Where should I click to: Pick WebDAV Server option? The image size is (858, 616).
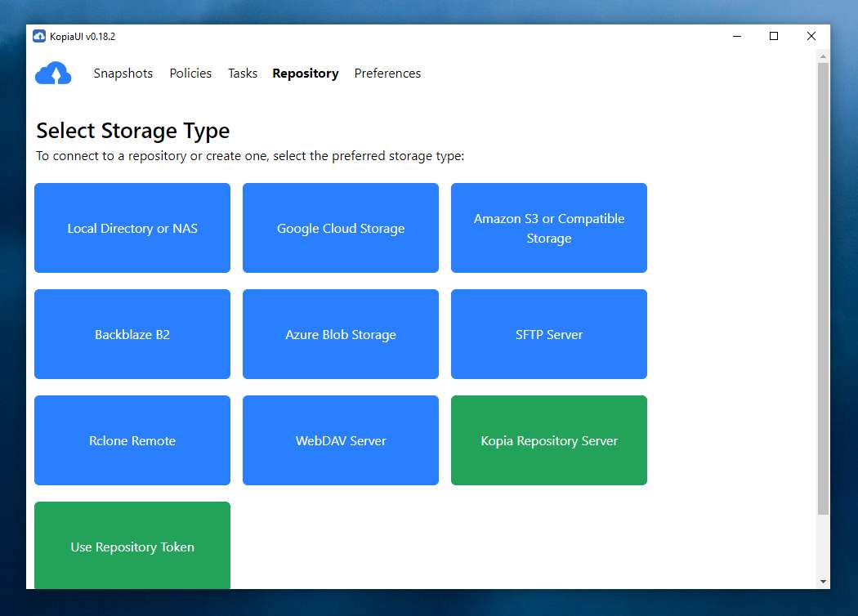(x=341, y=440)
